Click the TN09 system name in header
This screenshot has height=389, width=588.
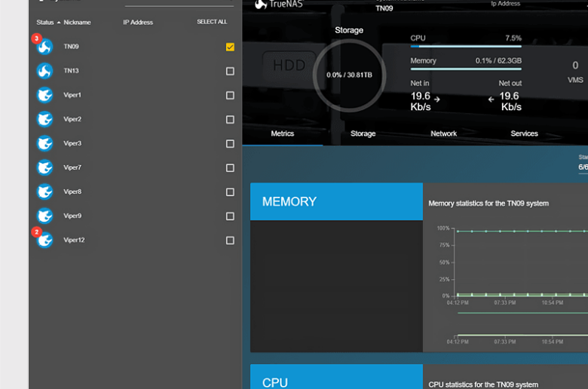click(x=384, y=8)
